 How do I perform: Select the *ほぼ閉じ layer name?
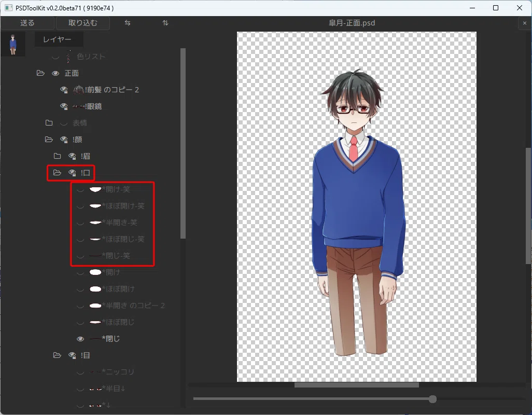tap(118, 322)
